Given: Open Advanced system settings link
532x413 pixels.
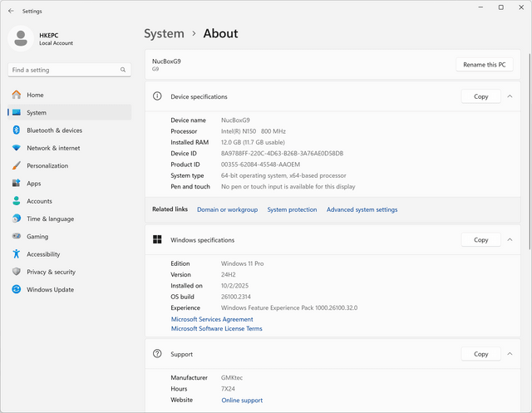Looking at the screenshot, I should 362,209.
